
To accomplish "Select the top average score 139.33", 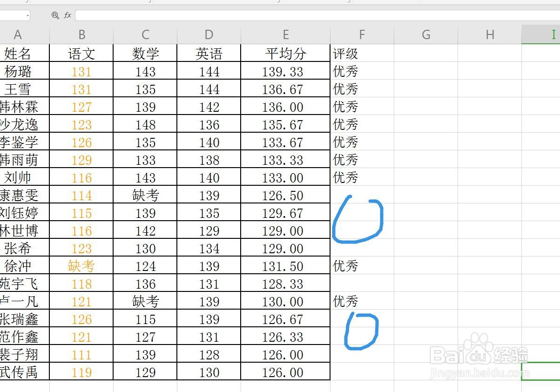I will coord(285,71).
